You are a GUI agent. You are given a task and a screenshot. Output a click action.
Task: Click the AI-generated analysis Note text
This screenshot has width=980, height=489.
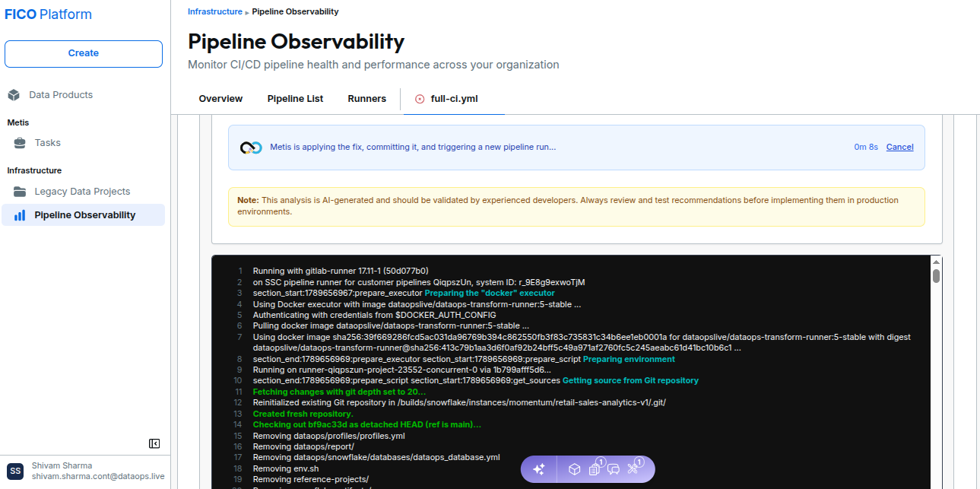pyautogui.click(x=567, y=206)
